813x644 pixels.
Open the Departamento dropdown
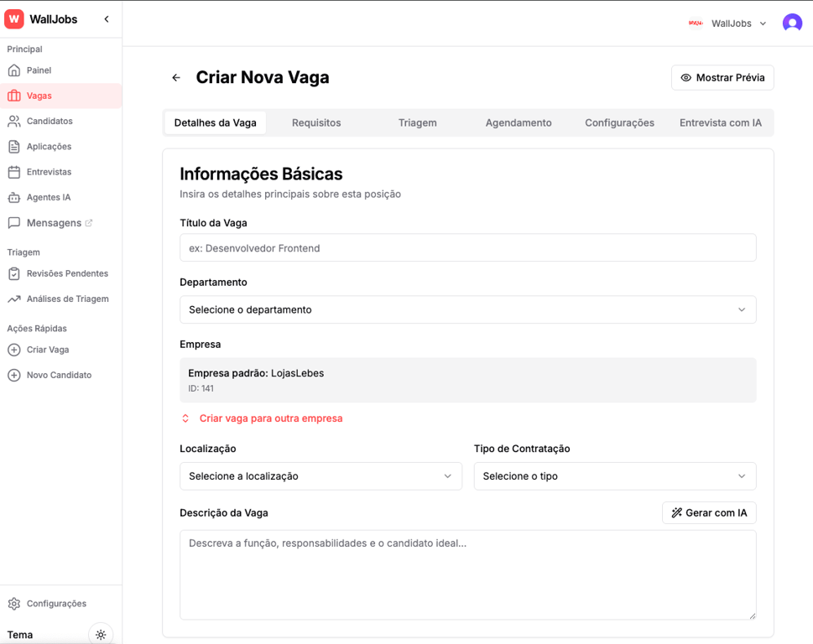point(467,309)
